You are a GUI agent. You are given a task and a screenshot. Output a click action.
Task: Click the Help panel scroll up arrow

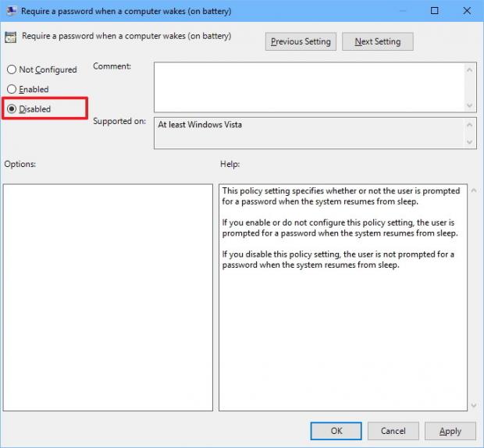point(472,191)
